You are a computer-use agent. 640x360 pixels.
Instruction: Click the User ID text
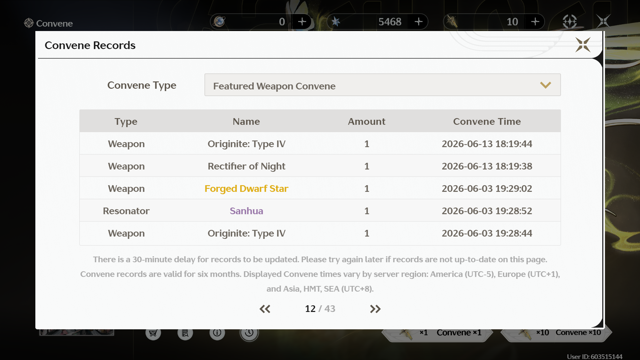[594, 356]
